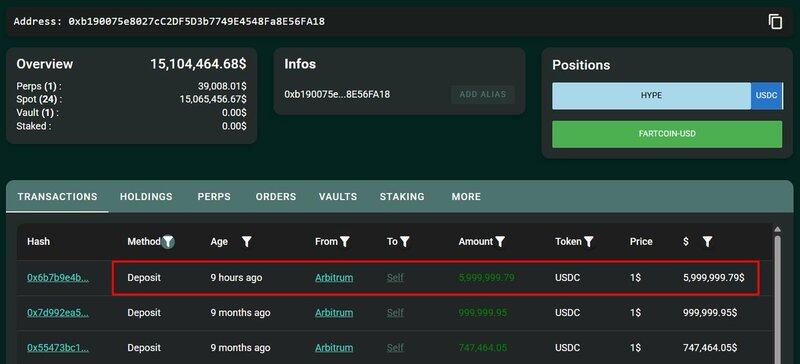This screenshot has height=364, width=800.
Task: Select the Staking tab
Action: coord(402,197)
